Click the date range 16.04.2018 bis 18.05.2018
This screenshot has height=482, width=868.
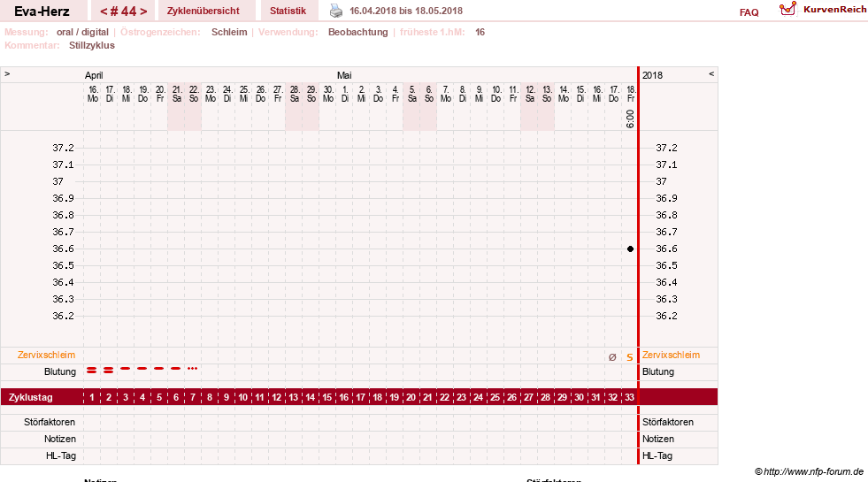406,11
